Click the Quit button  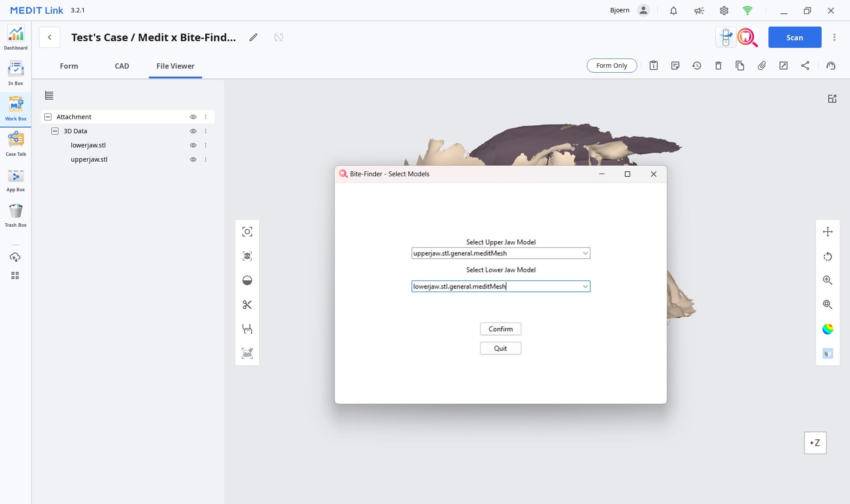click(501, 349)
